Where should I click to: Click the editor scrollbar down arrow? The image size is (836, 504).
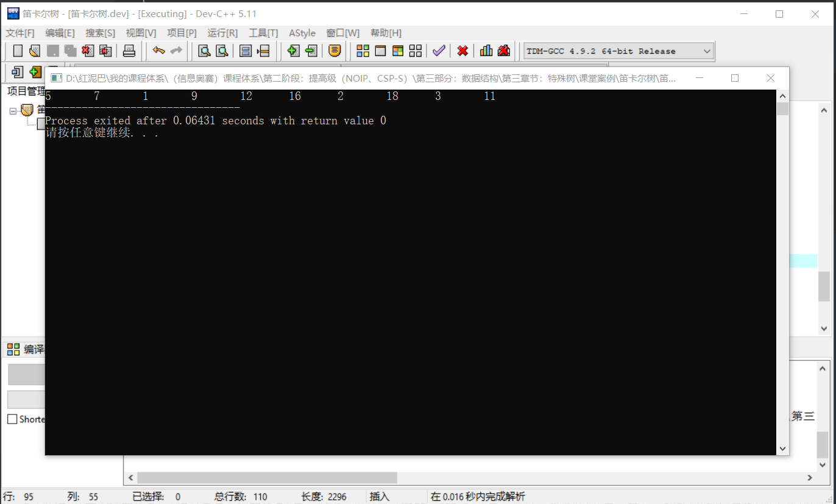tap(823, 328)
